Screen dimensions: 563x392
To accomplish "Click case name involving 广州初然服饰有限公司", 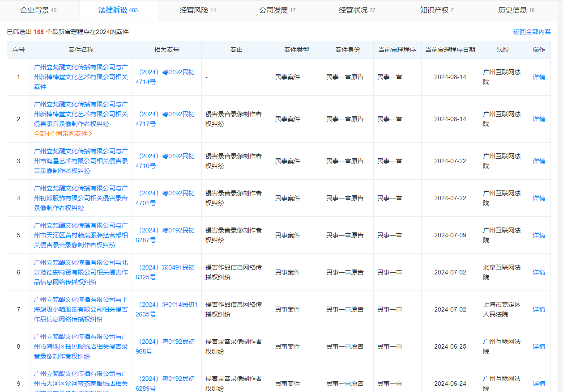I will point(81,198).
